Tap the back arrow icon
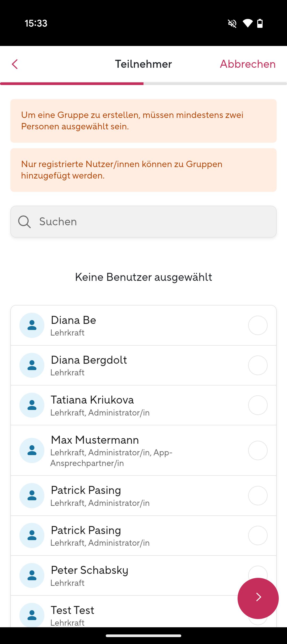The image size is (287, 644). 15,64
